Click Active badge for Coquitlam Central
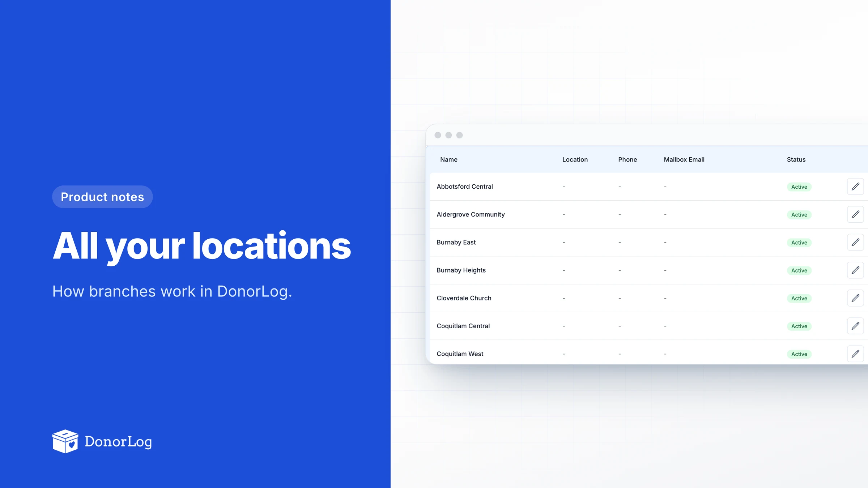This screenshot has height=488, width=868. [x=799, y=326]
